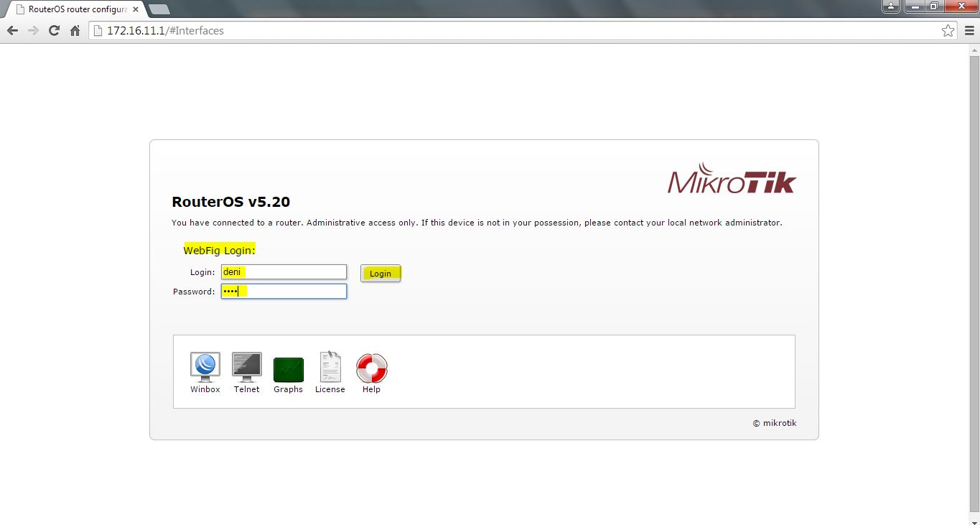Image resolution: width=980 pixels, height=525 pixels.
Task: Open the Chrome hamburger menu
Action: coord(969,31)
